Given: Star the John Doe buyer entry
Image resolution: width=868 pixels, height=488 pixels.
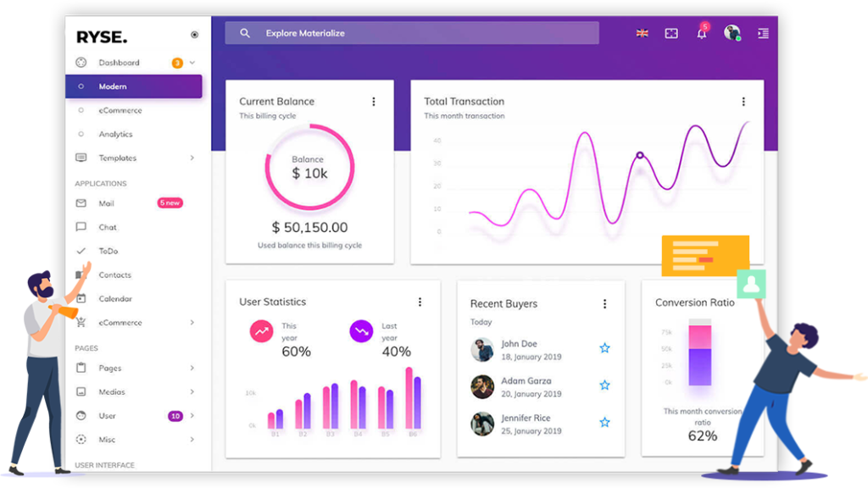Looking at the screenshot, I should tap(604, 348).
